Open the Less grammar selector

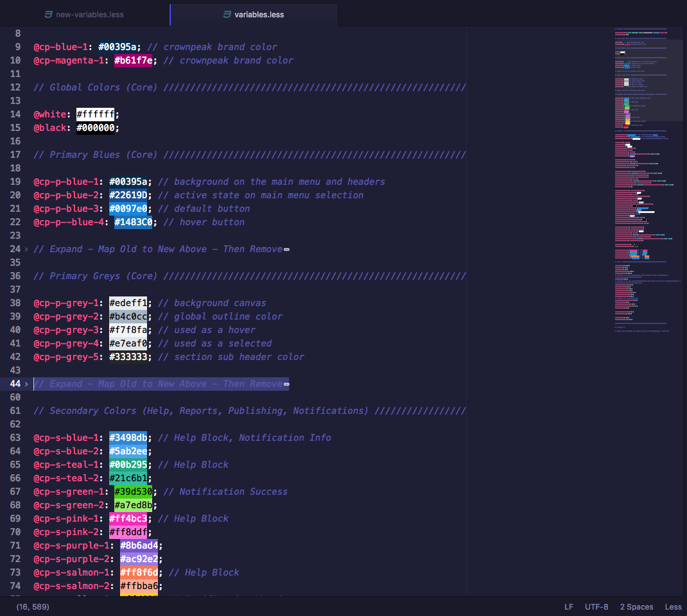pos(673,607)
